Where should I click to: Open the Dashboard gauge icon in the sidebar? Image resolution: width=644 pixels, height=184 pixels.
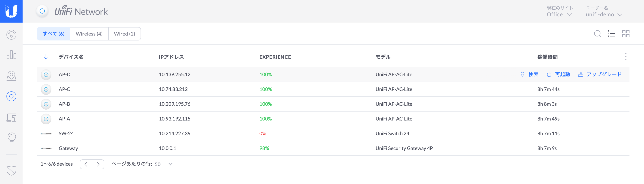click(11, 34)
